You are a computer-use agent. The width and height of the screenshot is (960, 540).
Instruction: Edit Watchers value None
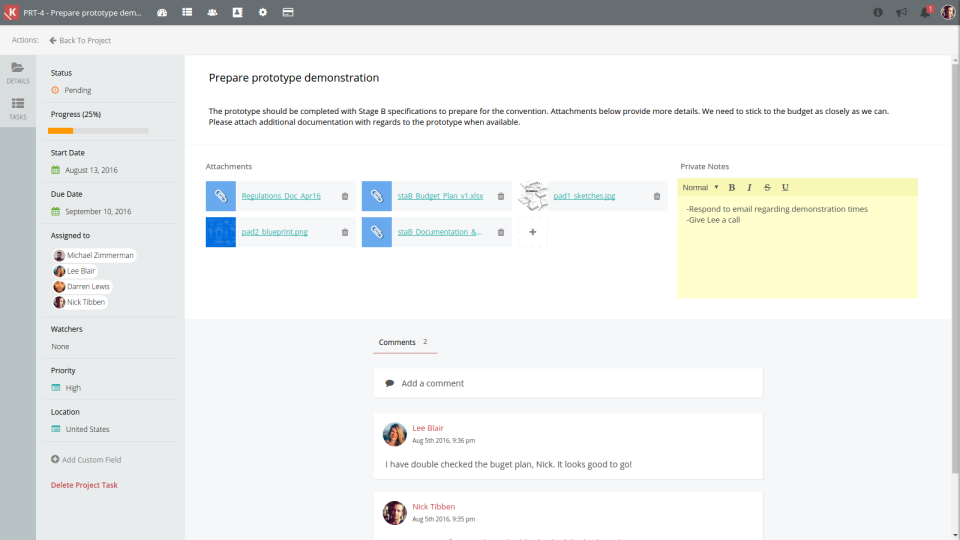pos(60,347)
